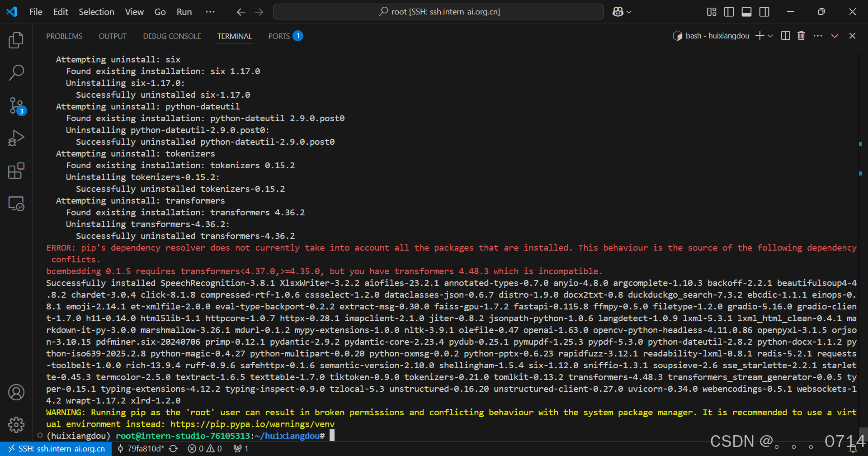Synchronize changes icon in status bar
This screenshot has height=456, width=868.
(173, 449)
